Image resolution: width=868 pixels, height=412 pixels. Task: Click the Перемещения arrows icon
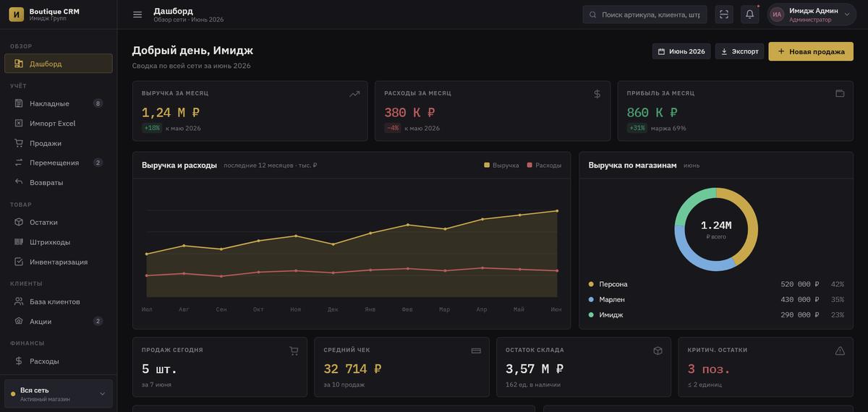point(19,163)
